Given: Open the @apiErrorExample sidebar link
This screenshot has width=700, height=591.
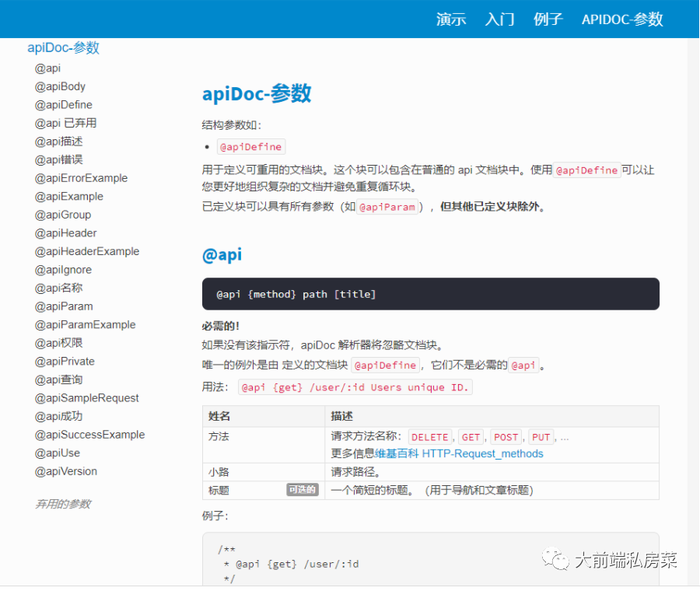Looking at the screenshot, I should click(82, 177).
